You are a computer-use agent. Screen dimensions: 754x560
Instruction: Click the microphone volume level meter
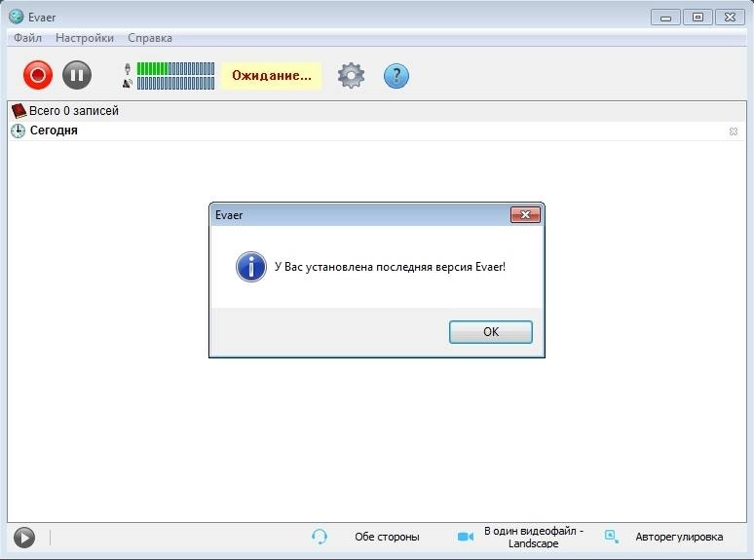[175, 69]
